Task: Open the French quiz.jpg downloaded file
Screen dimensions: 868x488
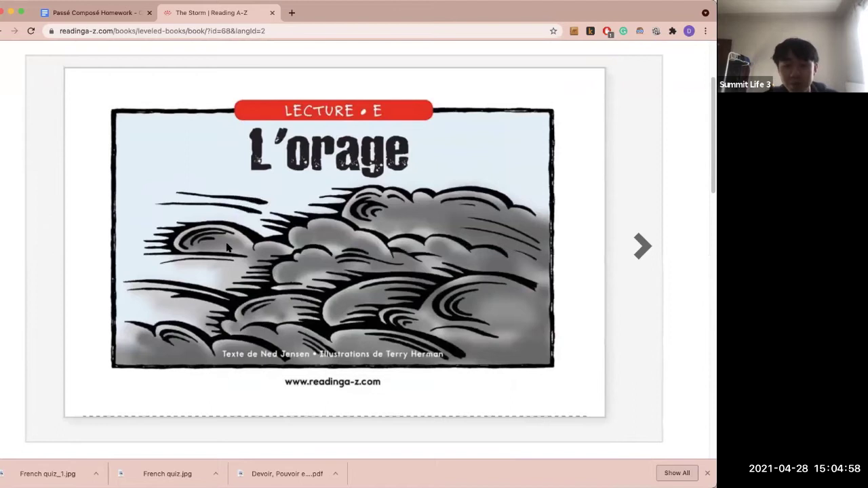Action: 167,474
